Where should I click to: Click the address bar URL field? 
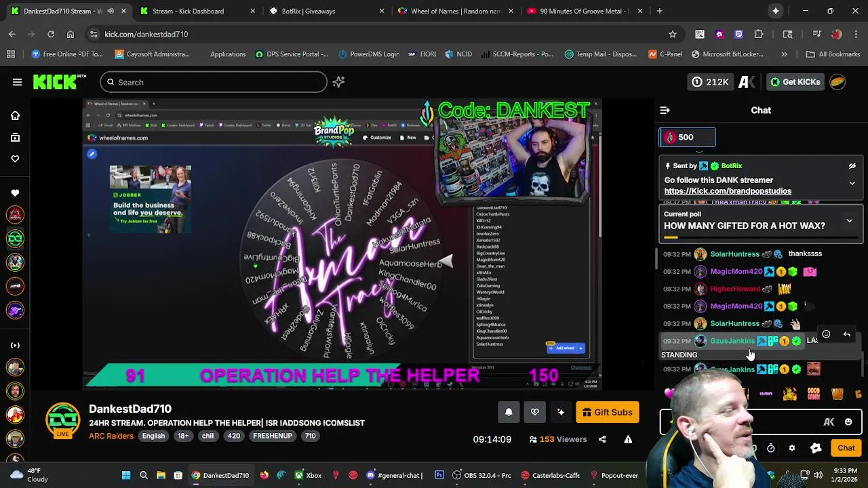click(380, 34)
